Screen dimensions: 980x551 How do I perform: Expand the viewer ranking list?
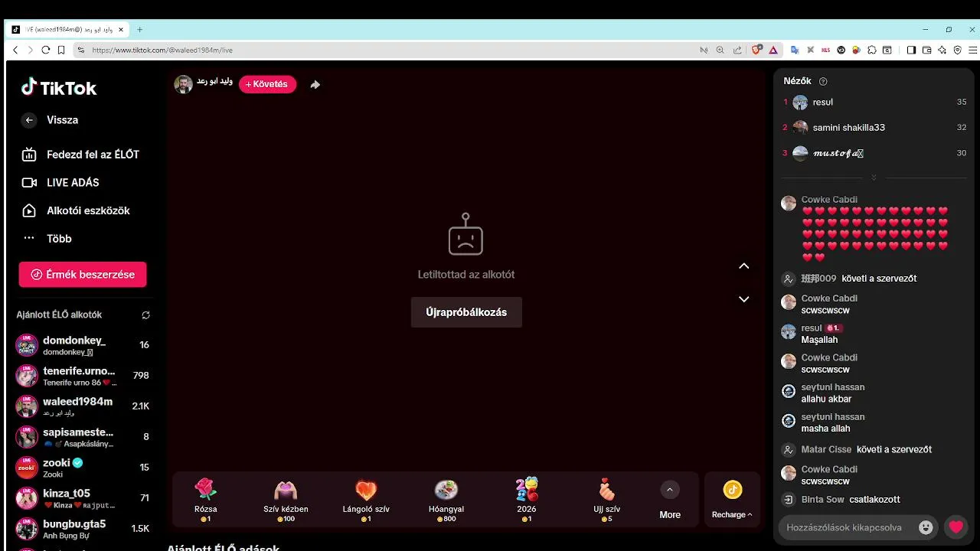tap(874, 178)
